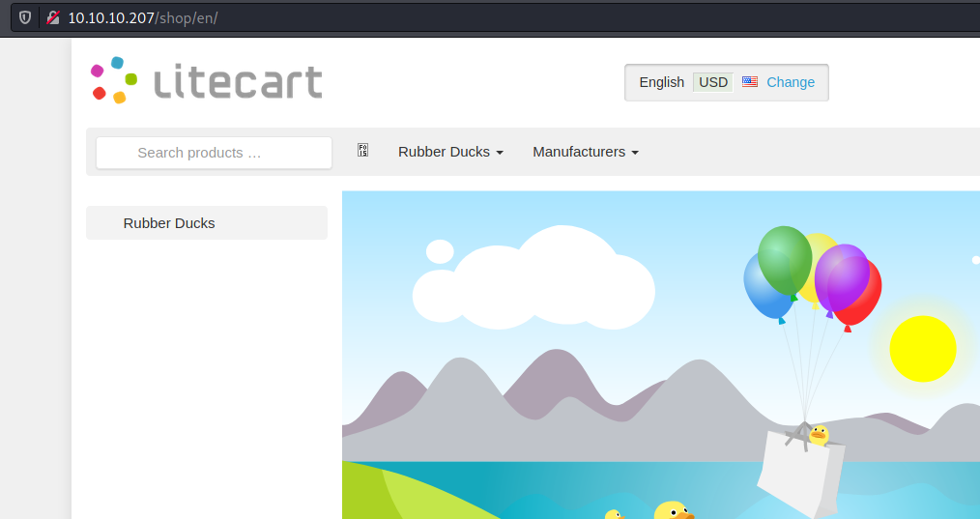The image size is (980, 519).
Task: Click the Change regional settings link
Action: click(x=791, y=82)
